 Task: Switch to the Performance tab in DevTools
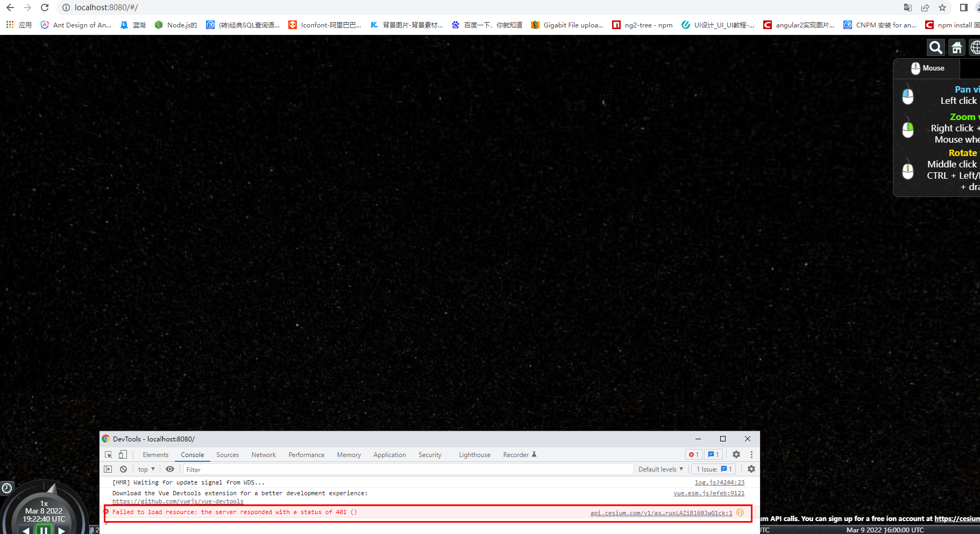coord(307,455)
